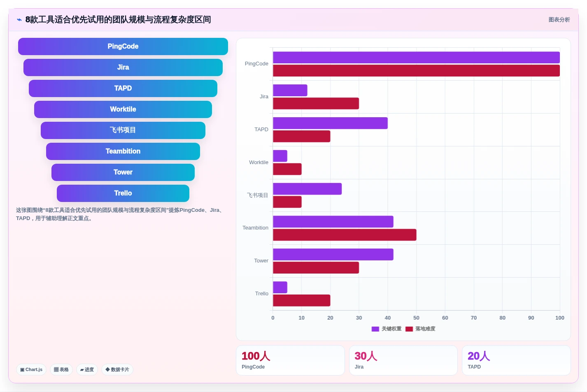The height and width of the screenshot is (392, 587).
Task: Select the Tower funnel bar
Action: point(123,172)
